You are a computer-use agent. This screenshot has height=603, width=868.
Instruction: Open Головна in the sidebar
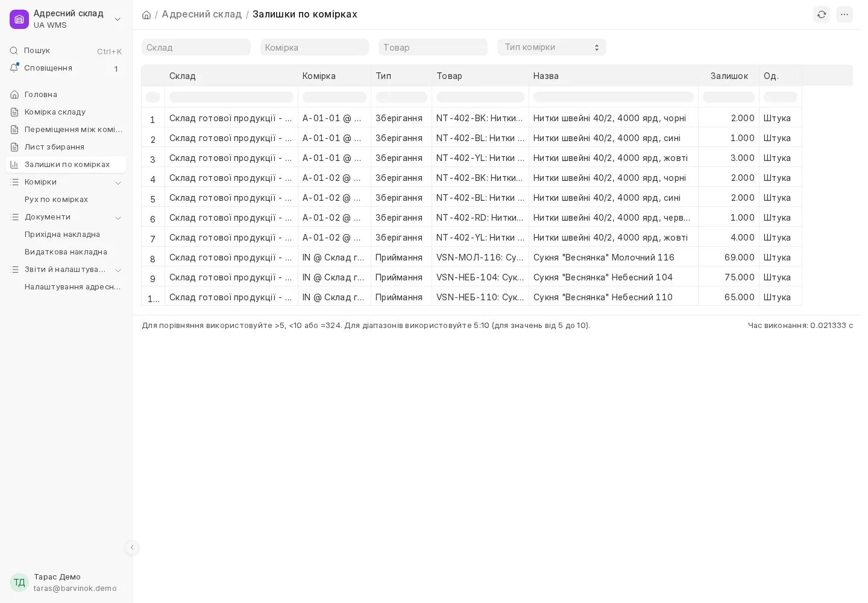(66, 95)
